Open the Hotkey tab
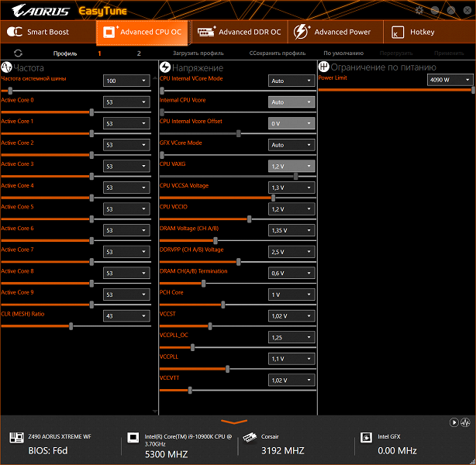 [x=429, y=32]
